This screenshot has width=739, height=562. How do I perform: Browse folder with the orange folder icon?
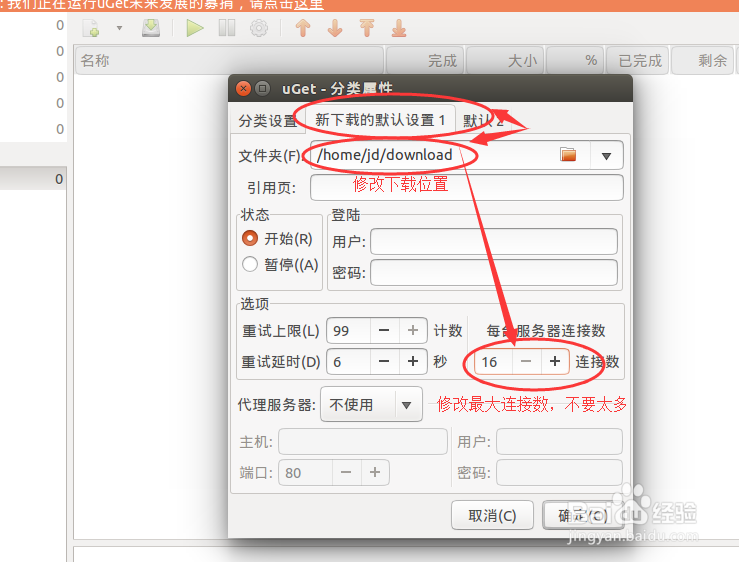pos(568,155)
